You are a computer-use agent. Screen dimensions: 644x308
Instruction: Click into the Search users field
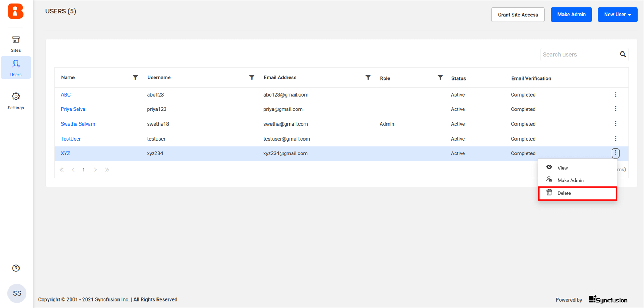click(x=578, y=55)
